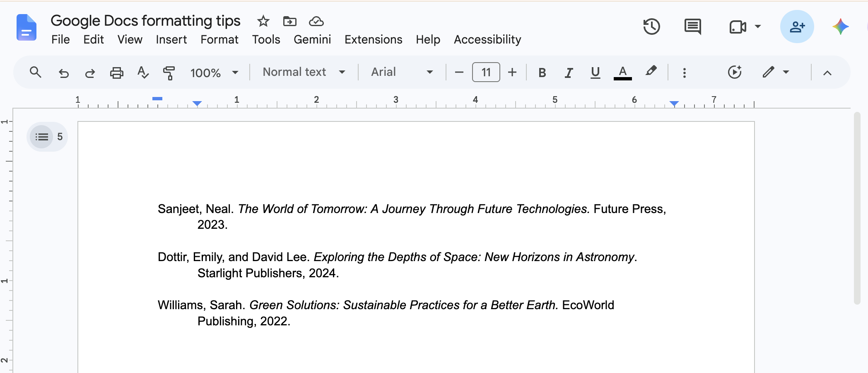Undo the last action
Image resolution: width=868 pixels, height=373 pixels.
point(63,73)
